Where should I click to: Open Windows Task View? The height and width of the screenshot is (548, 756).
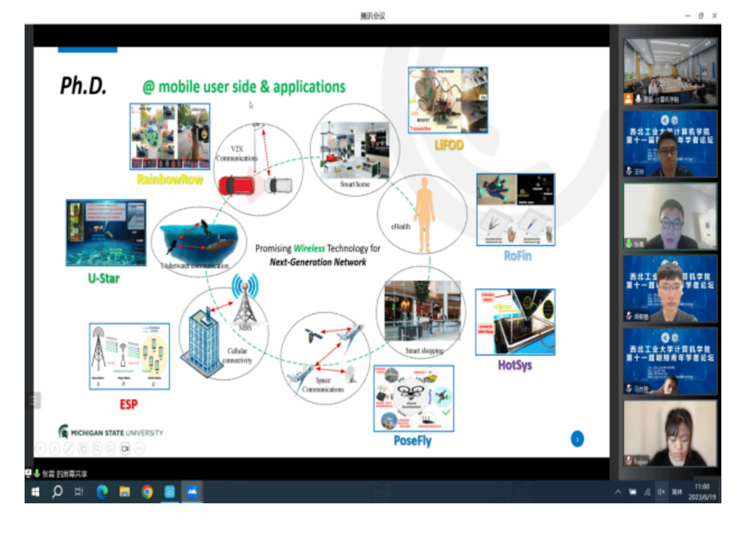click(79, 492)
